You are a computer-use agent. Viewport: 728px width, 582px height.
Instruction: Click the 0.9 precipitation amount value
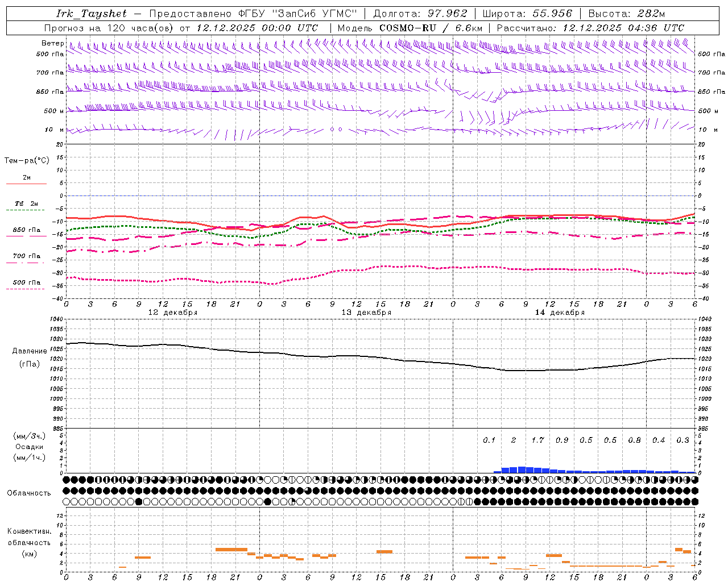(x=562, y=440)
